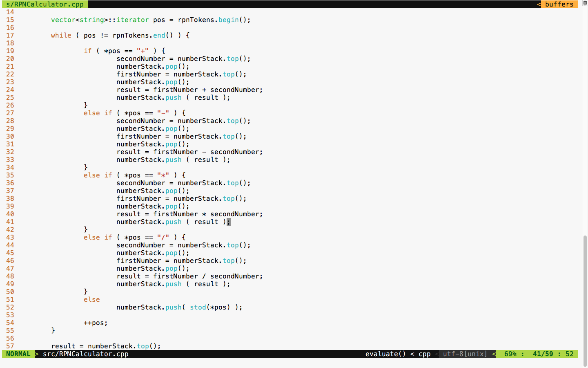Click firstNumber assignment on line 38

(x=181, y=198)
